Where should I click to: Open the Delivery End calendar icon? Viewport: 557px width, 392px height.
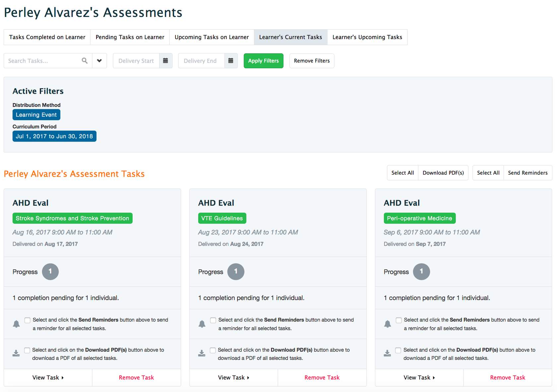pos(231,61)
